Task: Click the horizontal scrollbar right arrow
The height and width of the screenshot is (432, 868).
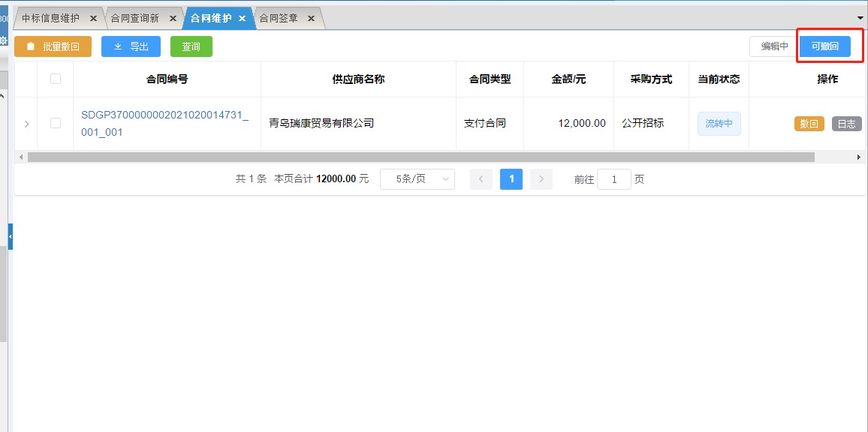Action: pos(859,157)
